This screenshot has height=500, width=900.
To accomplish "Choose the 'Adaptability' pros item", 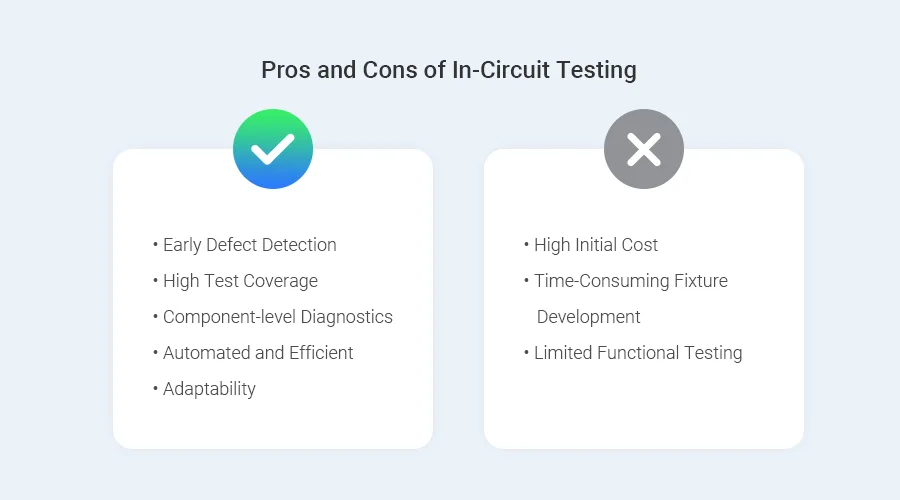I will point(209,389).
